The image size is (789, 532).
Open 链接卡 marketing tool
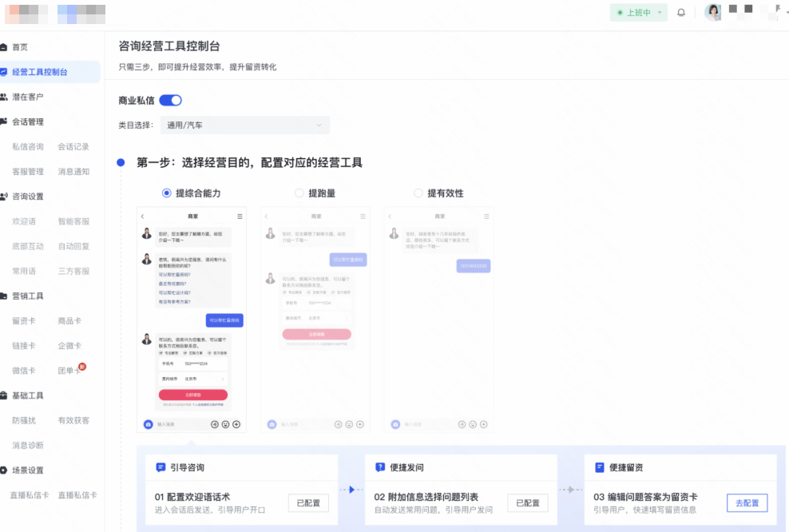coord(24,346)
